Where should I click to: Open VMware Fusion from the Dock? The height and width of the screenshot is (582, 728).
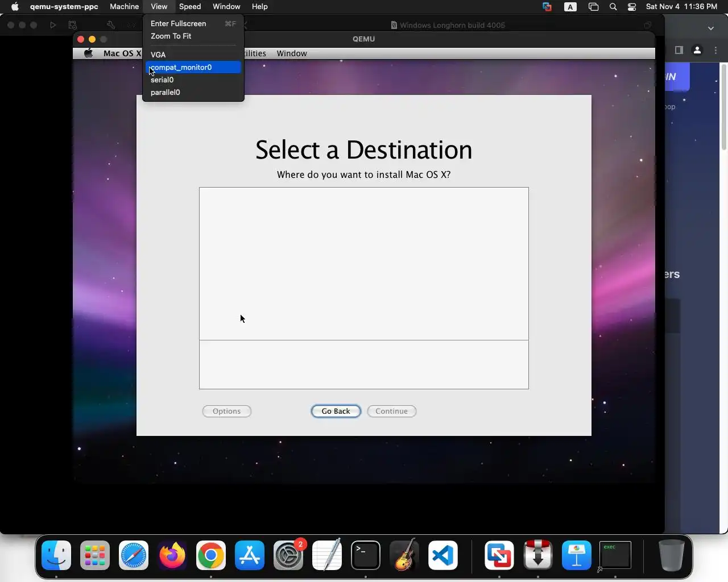499,555
